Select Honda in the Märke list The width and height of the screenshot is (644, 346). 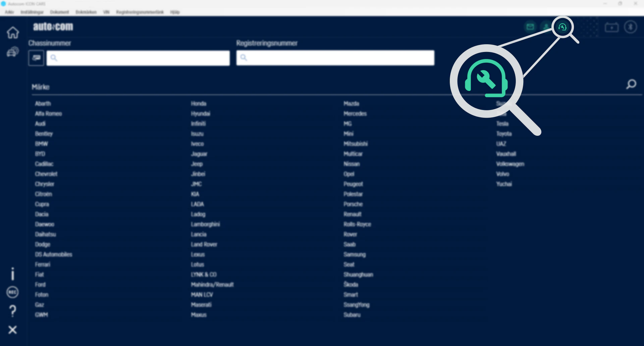(199, 104)
